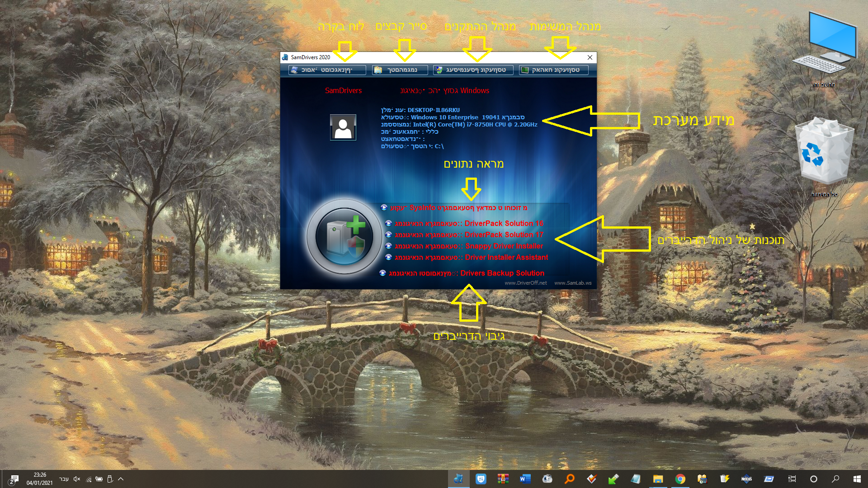Click the bullet icon beside Drivers Backup Solution
Viewport: 868px width, 488px height.
point(383,273)
